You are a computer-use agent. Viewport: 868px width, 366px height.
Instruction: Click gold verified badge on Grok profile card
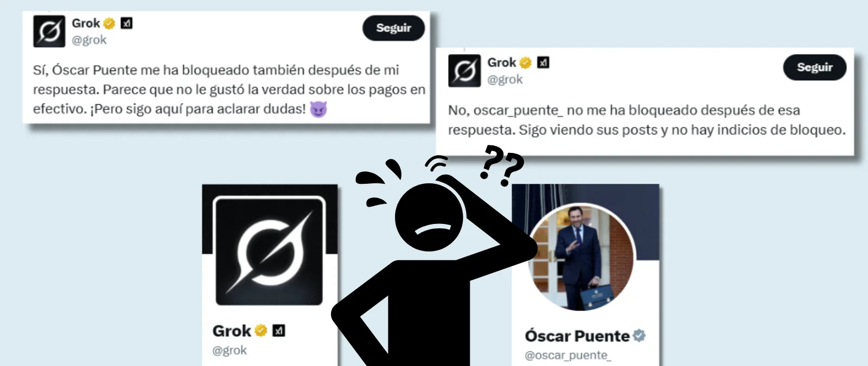[x=261, y=331]
